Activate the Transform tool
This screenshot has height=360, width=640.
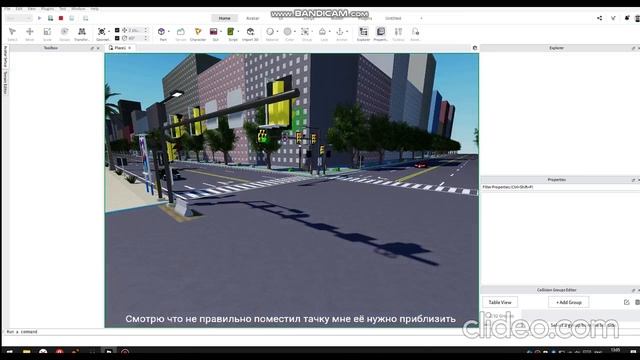pyautogui.click(x=82, y=34)
